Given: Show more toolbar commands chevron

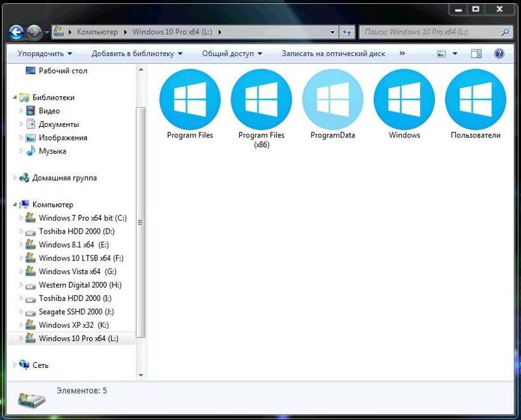Looking at the screenshot, I should click(x=402, y=53).
